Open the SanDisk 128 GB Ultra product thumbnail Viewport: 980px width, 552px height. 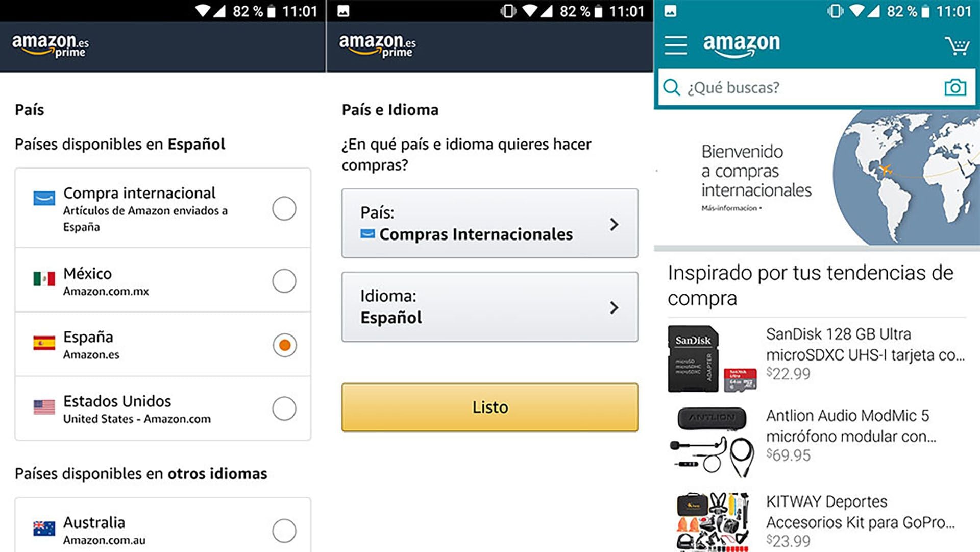(712, 358)
